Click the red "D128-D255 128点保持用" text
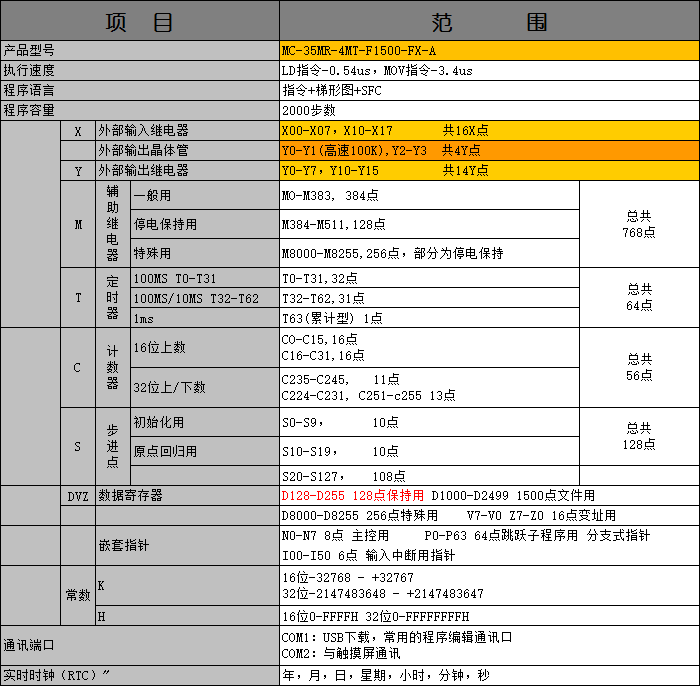 [354, 495]
